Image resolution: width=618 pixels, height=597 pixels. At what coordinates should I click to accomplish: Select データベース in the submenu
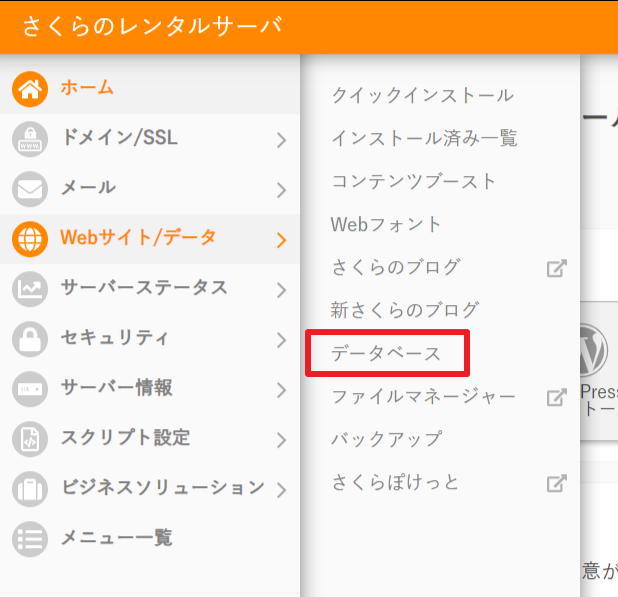pos(386,353)
